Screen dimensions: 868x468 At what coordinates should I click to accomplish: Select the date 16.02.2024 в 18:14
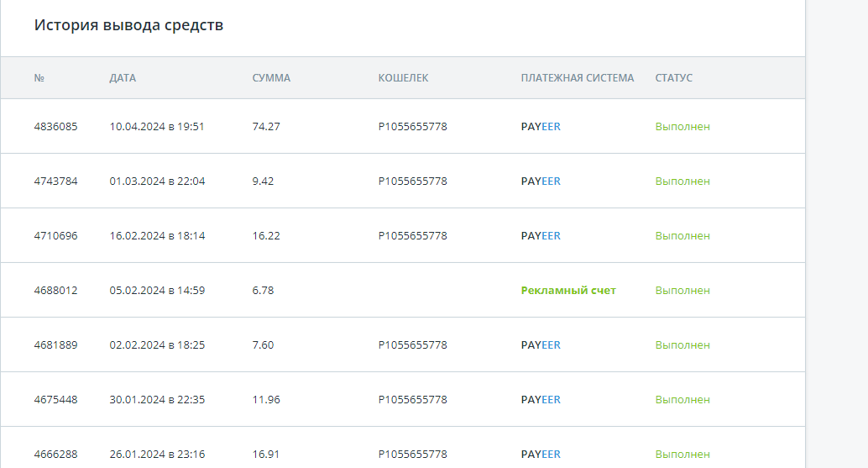point(157,235)
